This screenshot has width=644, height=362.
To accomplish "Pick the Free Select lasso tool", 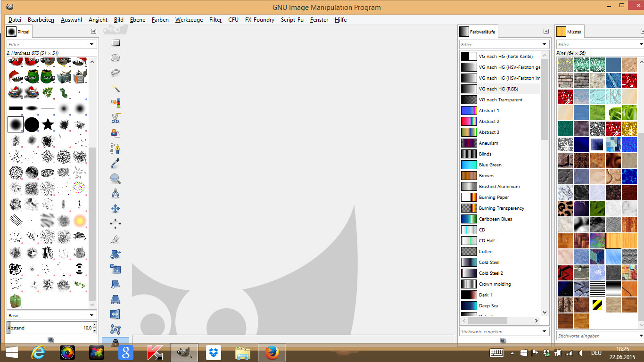I will click(x=116, y=73).
